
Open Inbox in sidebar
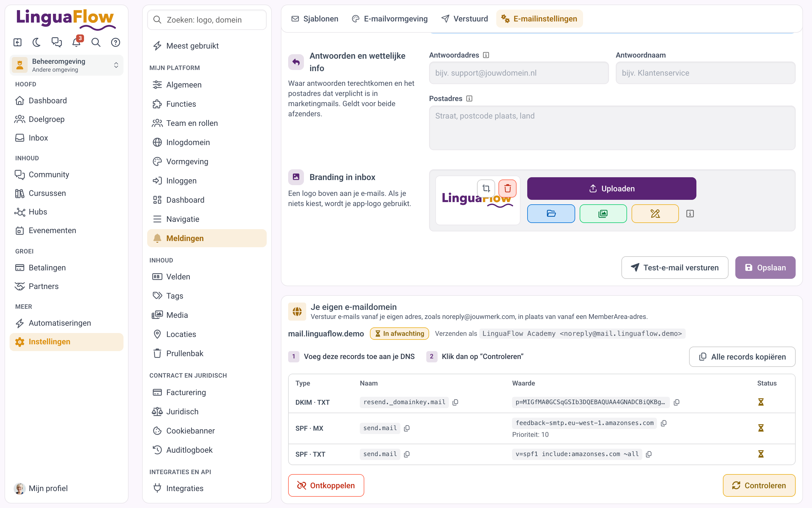point(67,138)
